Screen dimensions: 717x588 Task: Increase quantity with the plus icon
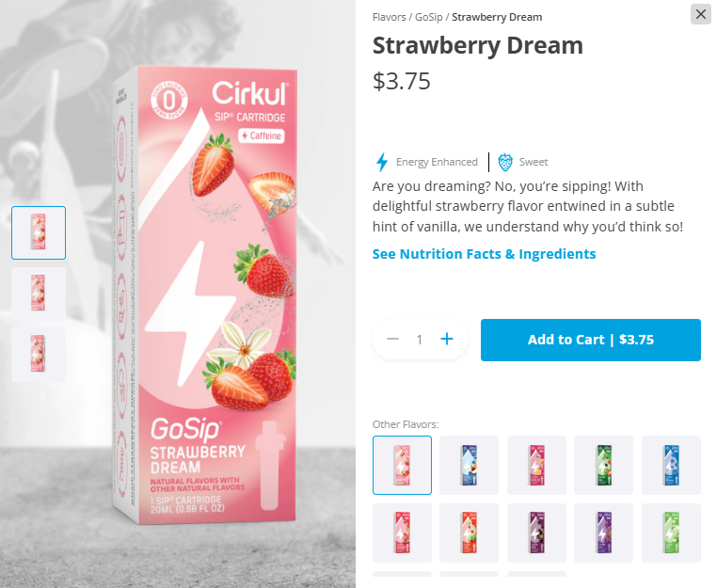pos(447,339)
